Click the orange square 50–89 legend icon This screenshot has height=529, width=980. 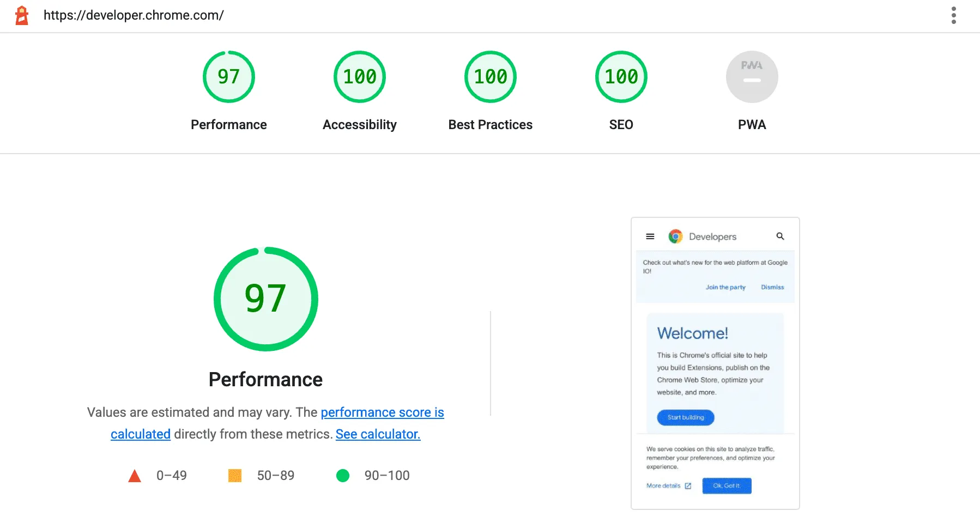point(235,476)
